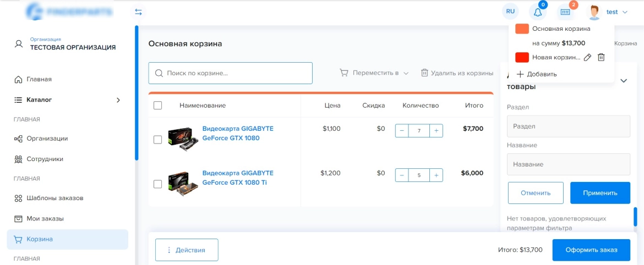The image size is (644, 265).
Task: Check the GeForce GTX 1080 row checkbox
Action: click(x=158, y=140)
